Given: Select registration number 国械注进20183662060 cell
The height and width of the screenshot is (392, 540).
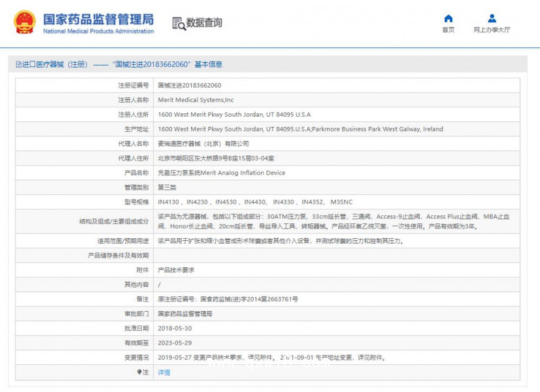Looking at the screenshot, I should (x=189, y=85).
